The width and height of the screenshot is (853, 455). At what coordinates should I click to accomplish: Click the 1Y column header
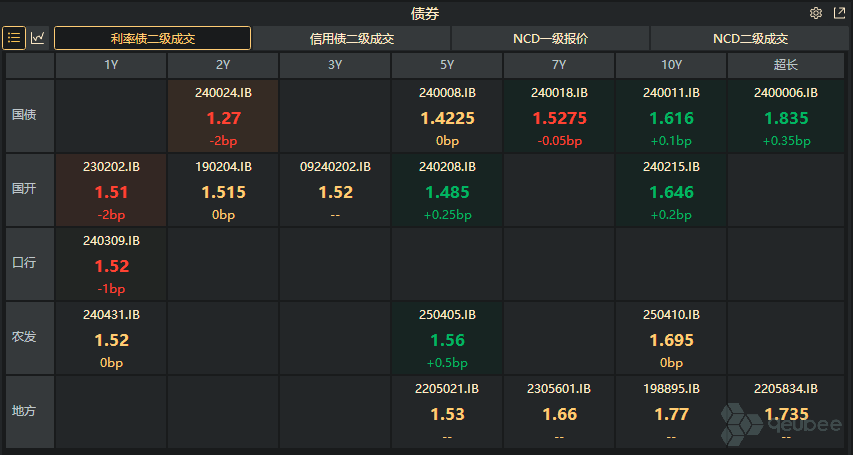pyautogui.click(x=111, y=65)
